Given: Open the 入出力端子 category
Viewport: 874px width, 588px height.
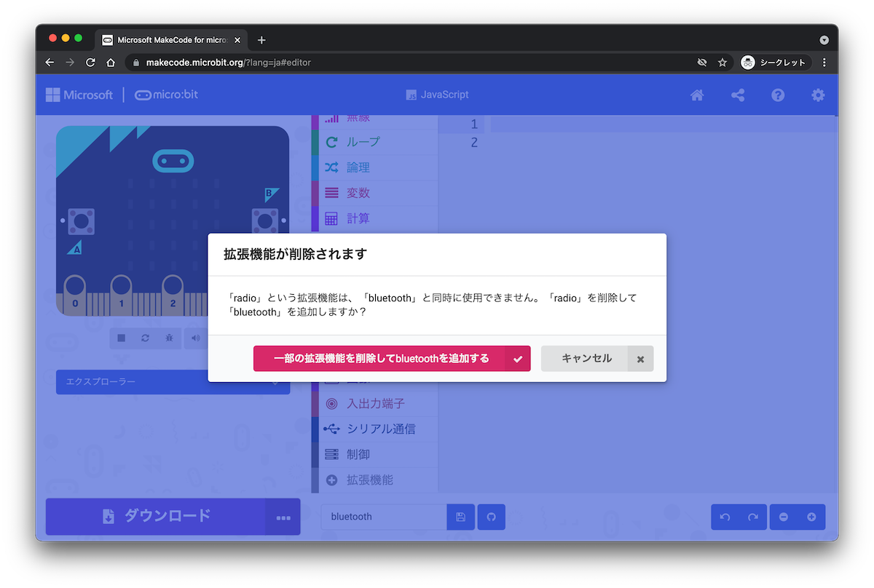Looking at the screenshot, I should (x=374, y=403).
